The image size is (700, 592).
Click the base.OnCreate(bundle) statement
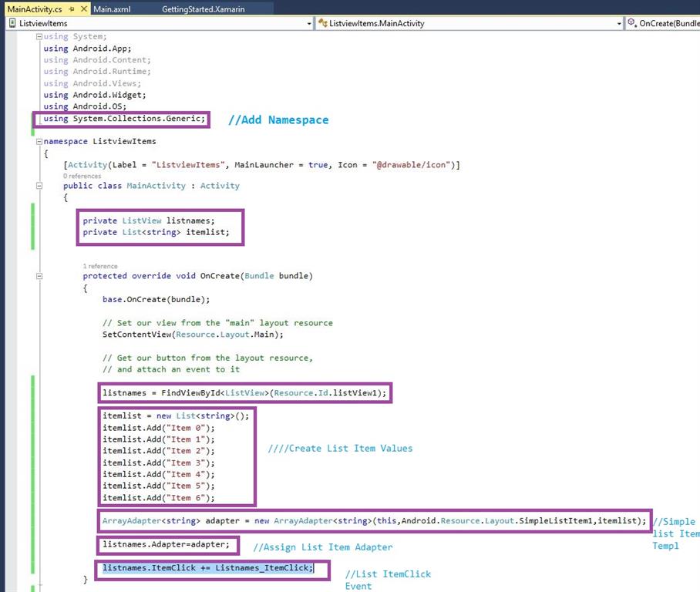click(x=156, y=299)
